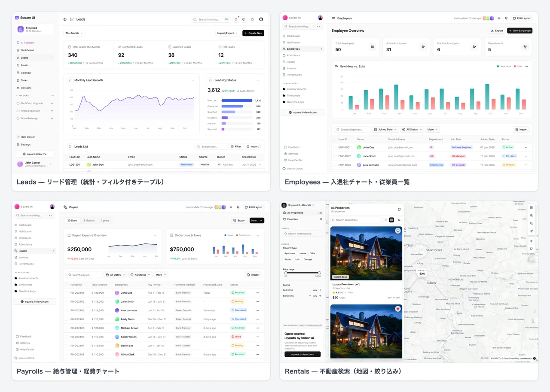Switch theme with sun icon in Leads header
The width and height of the screenshot is (550, 392).
tap(253, 19)
